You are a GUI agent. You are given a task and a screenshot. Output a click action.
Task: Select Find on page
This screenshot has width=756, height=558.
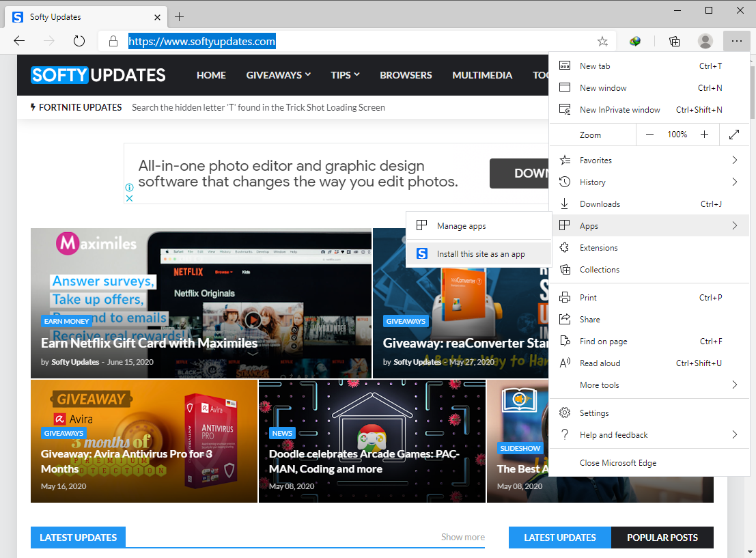pyautogui.click(x=649, y=341)
